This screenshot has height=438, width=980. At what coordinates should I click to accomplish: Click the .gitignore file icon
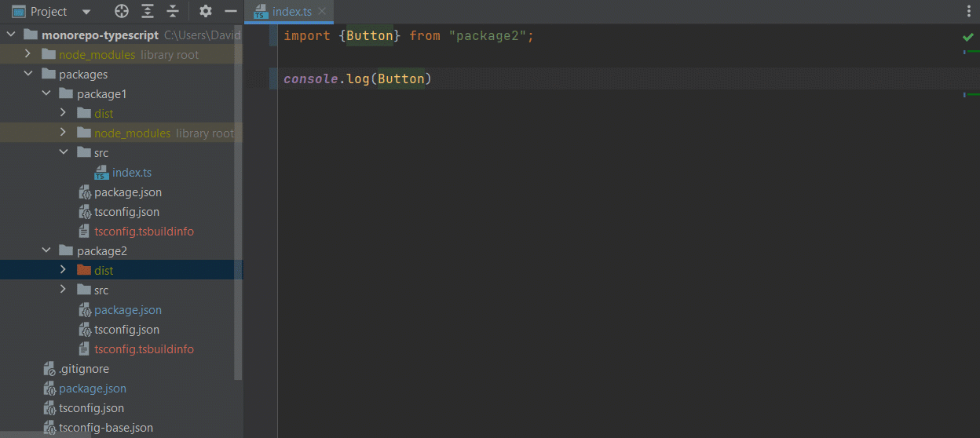(49, 369)
